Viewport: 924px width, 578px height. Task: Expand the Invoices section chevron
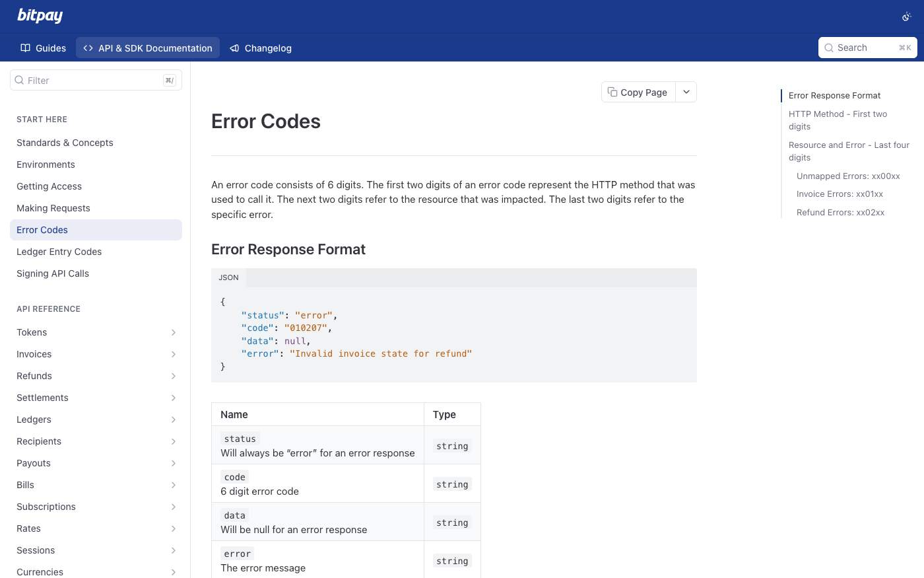(174, 354)
